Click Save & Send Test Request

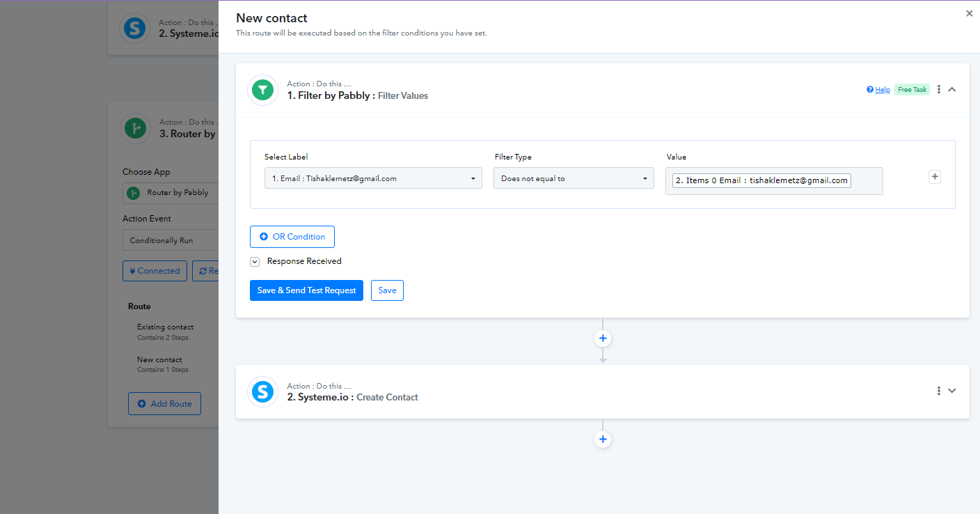(x=307, y=290)
